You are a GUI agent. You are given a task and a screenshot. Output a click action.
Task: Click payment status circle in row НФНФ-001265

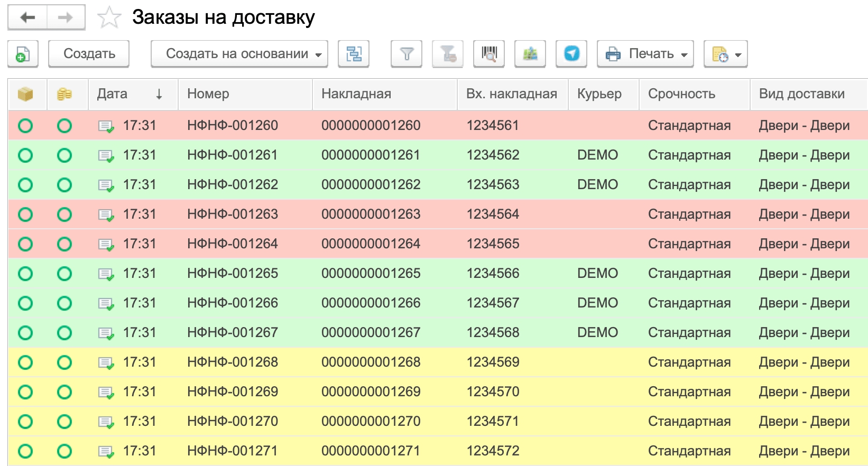tap(64, 274)
